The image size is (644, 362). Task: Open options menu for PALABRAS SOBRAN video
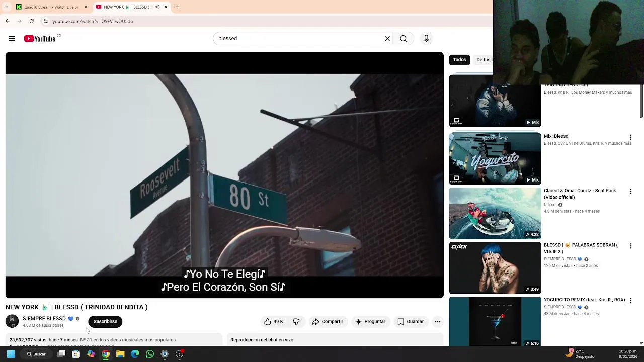(x=630, y=246)
